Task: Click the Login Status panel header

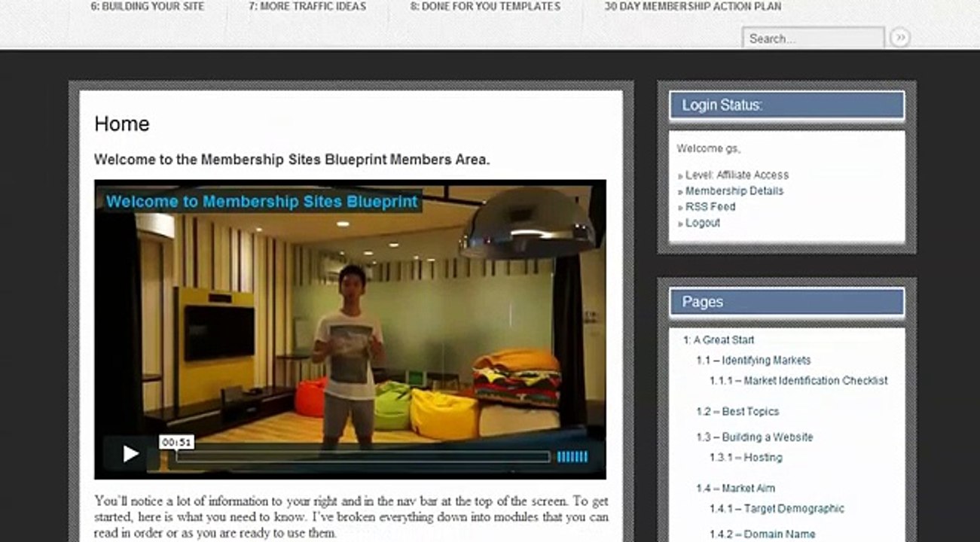Action: [x=786, y=105]
